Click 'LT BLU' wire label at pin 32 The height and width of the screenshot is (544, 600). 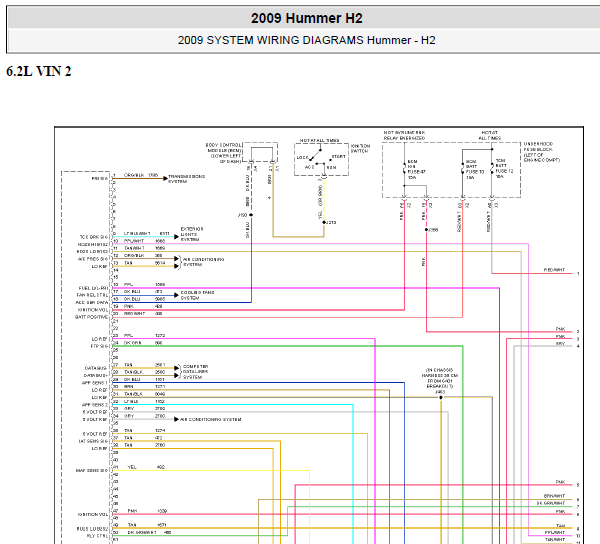click(131, 401)
